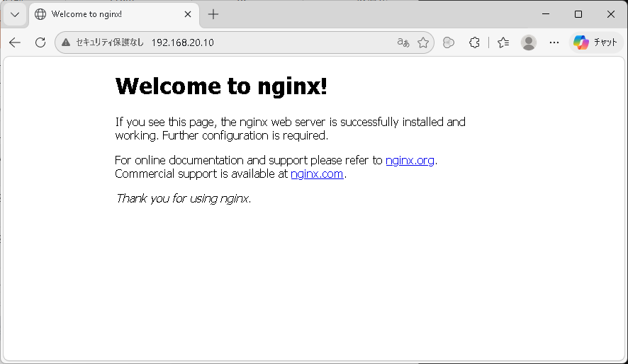Image resolution: width=628 pixels, height=364 pixels.
Task: Follow the nginx.org link
Action: click(410, 161)
